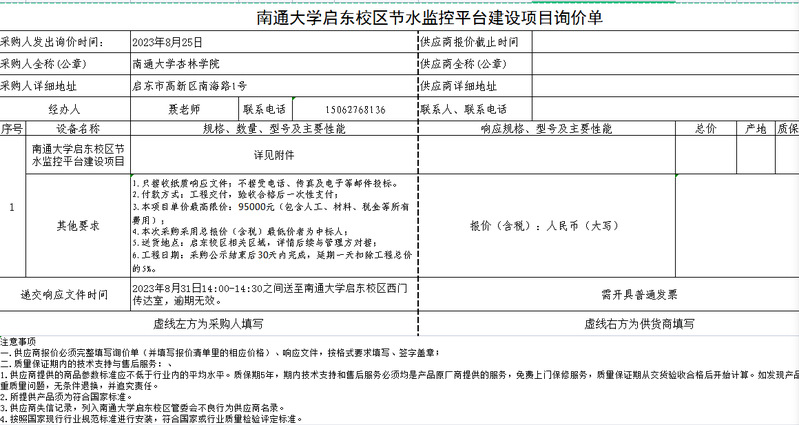The image size is (799, 425).
Task: Click the cell 虚线右方为供货商填写
Action: pyautogui.click(x=609, y=324)
